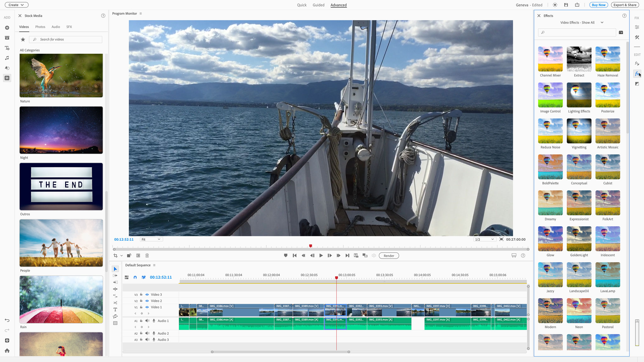Open the Titles icon in left sidebar

pos(7,48)
